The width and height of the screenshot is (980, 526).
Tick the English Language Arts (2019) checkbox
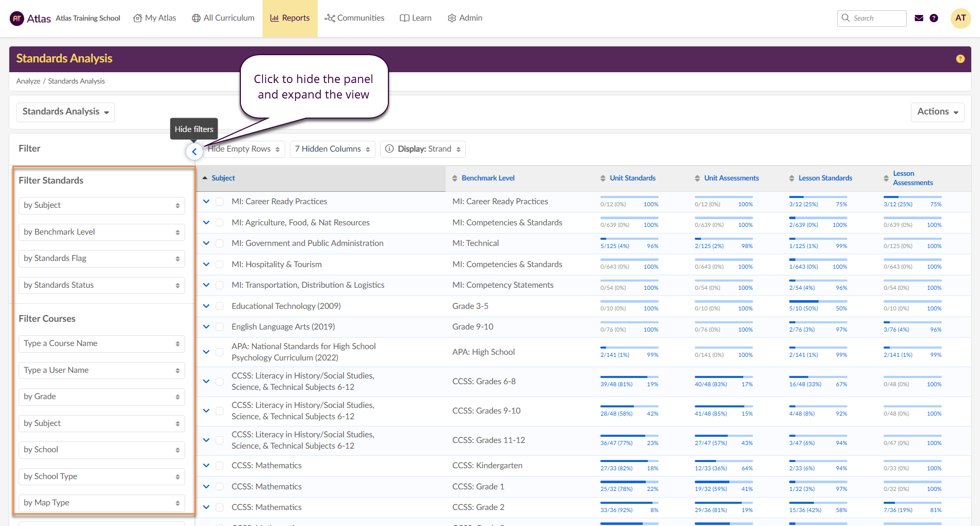click(x=220, y=327)
